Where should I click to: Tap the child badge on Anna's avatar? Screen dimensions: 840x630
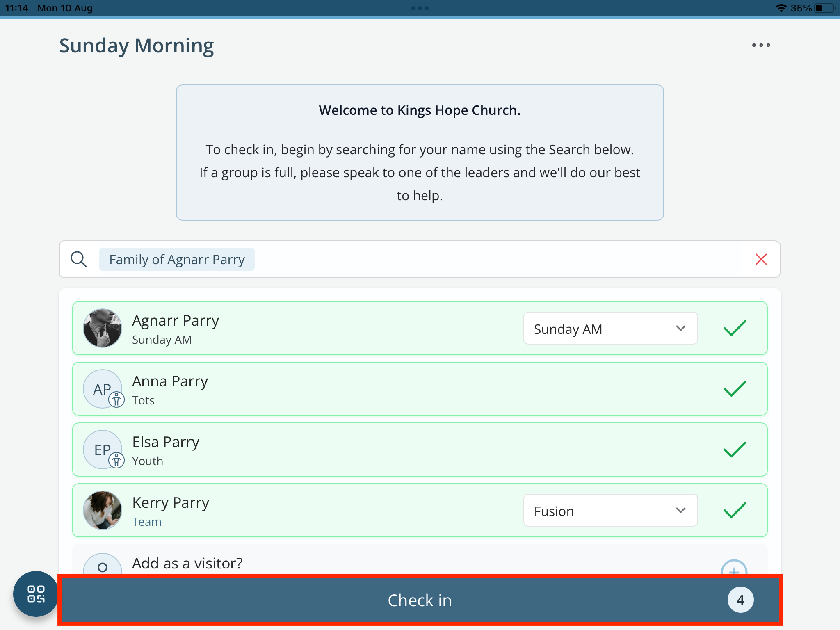(x=116, y=399)
